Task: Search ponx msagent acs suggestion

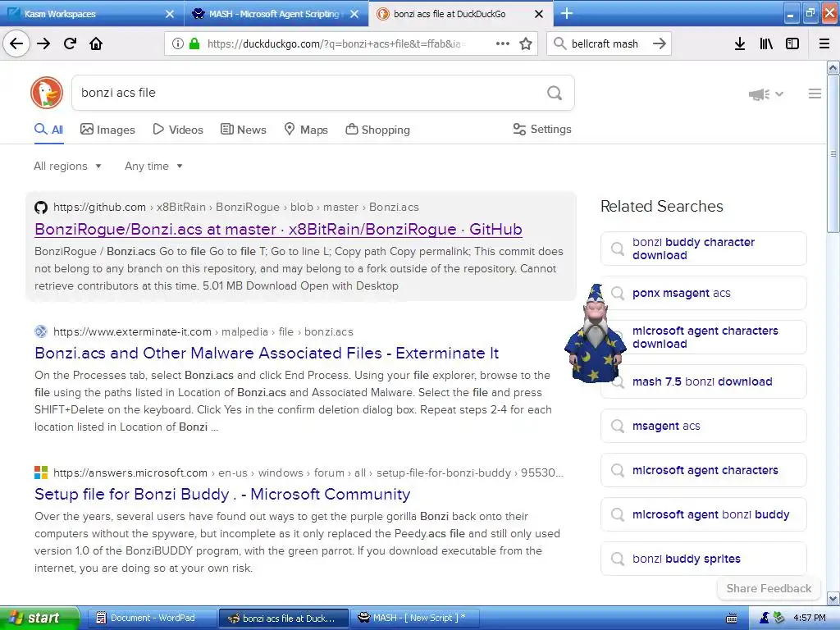Action: (703, 293)
